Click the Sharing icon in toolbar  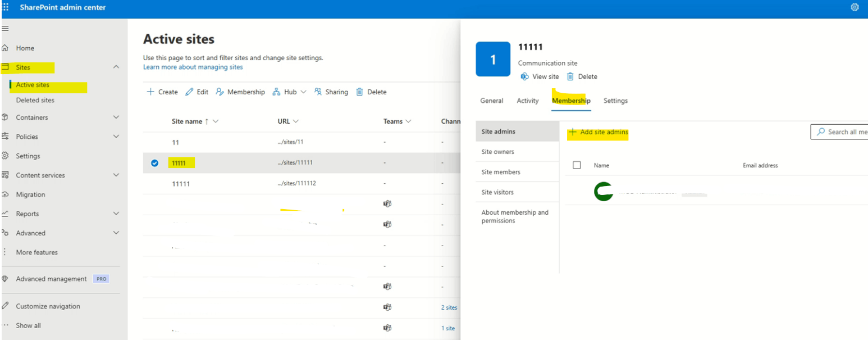(318, 92)
